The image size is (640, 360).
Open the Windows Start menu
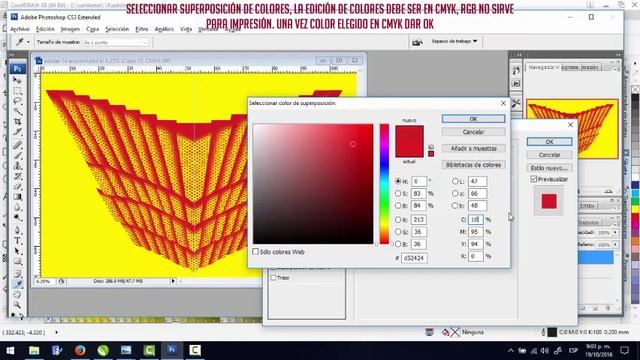click(x=11, y=350)
